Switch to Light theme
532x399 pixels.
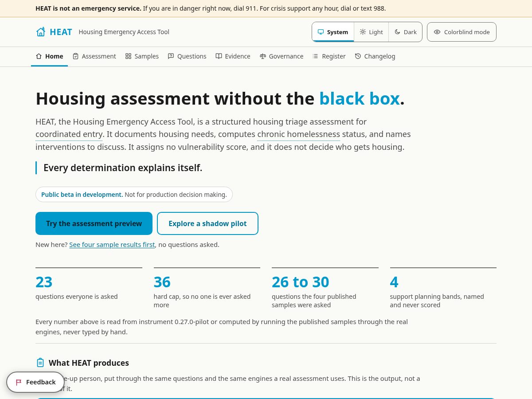[x=371, y=32]
